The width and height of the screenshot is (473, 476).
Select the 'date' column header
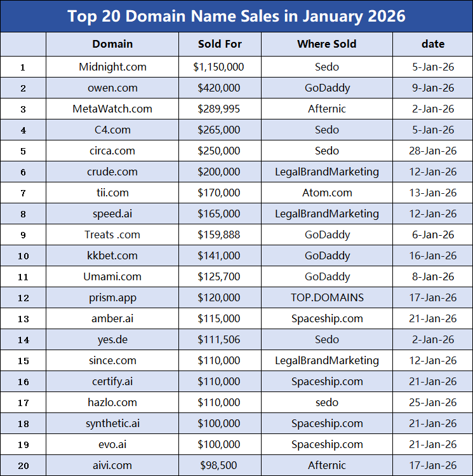[433, 44]
